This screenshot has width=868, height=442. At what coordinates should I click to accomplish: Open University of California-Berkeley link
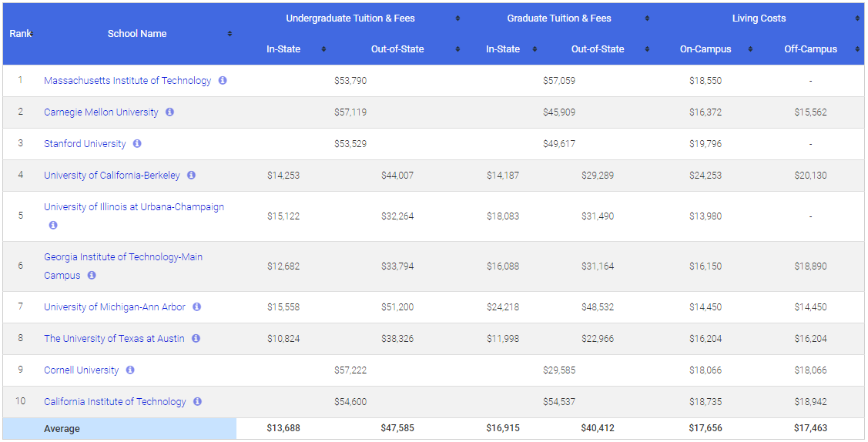112,176
